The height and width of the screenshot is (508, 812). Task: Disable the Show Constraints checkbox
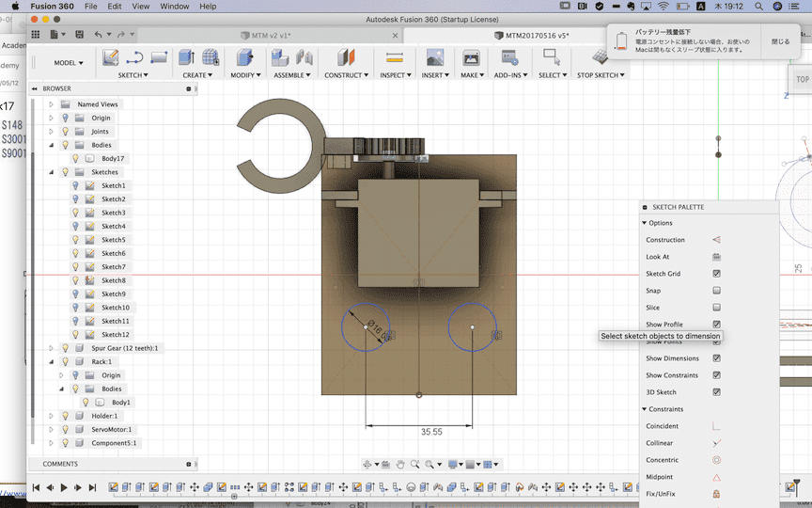[x=716, y=375]
